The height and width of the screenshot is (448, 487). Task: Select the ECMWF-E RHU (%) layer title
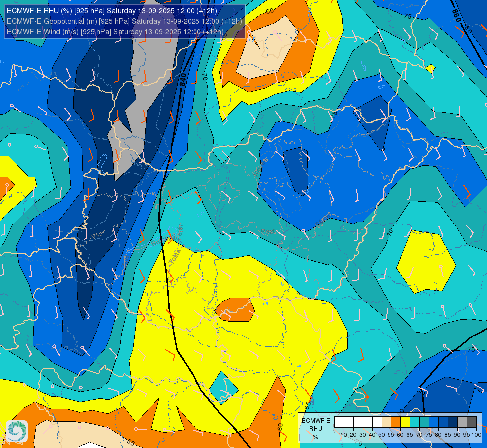pos(112,11)
